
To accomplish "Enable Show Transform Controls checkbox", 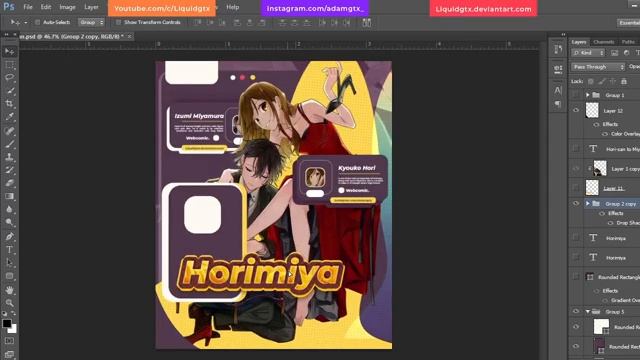I will click(118, 22).
